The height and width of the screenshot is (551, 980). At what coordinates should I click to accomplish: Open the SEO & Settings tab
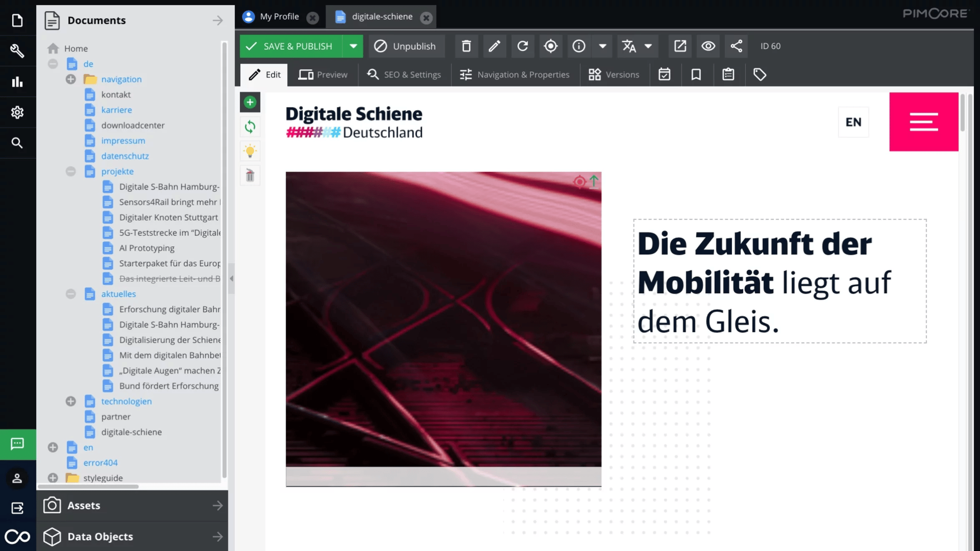[x=404, y=75]
